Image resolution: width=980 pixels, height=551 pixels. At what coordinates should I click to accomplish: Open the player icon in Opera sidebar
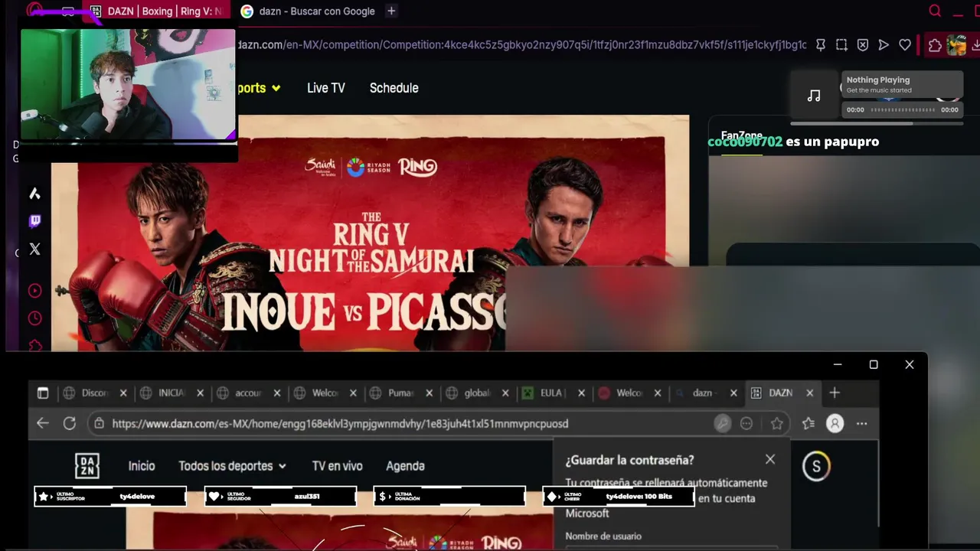coord(34,290)
